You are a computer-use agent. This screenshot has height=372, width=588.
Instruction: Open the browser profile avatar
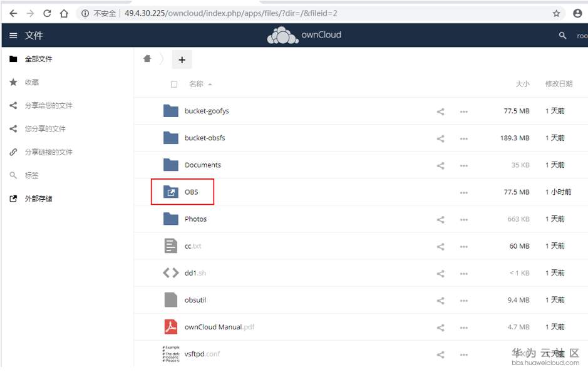(577, 13)
